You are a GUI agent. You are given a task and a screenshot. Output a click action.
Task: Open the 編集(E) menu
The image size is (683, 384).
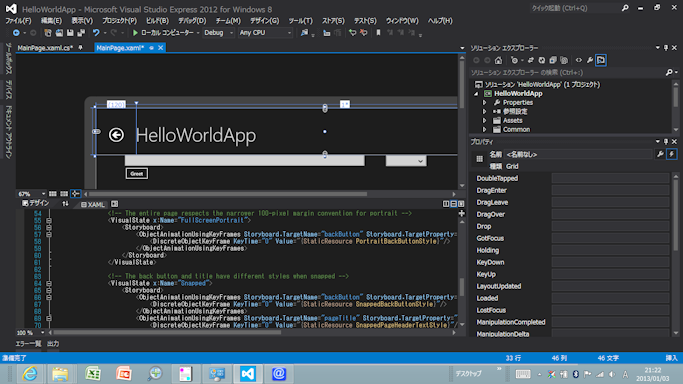[x=51, y=21]
